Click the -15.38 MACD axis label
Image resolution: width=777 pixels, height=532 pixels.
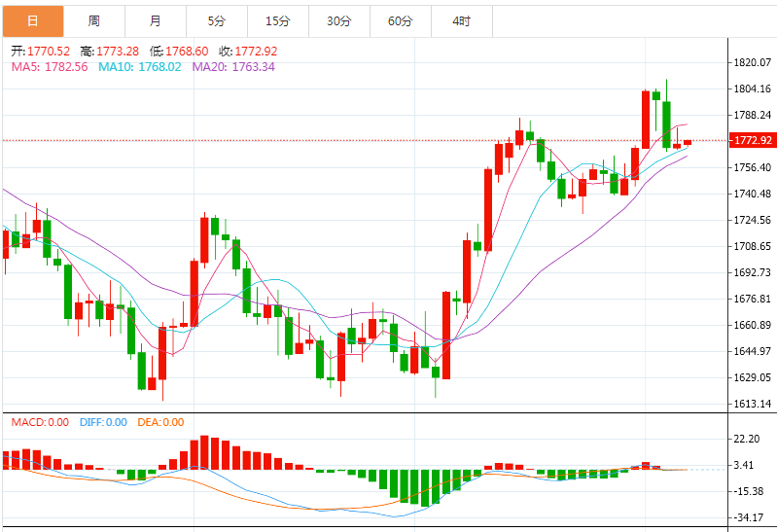click(x=749, y=491)
